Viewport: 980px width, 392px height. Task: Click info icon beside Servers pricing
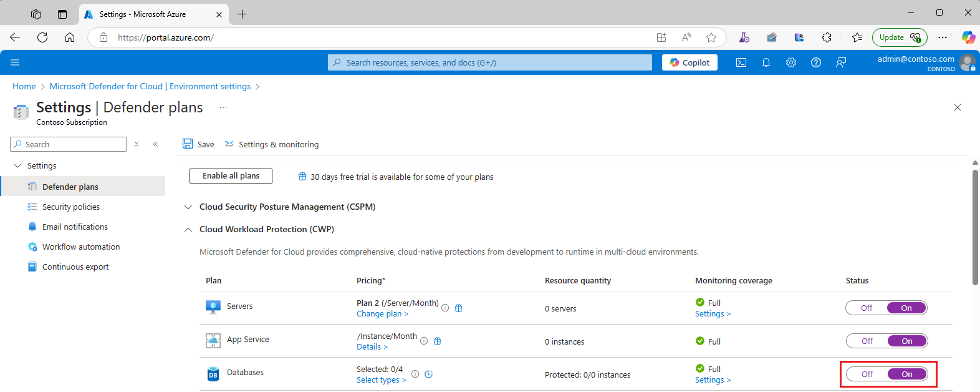[445, 308]
